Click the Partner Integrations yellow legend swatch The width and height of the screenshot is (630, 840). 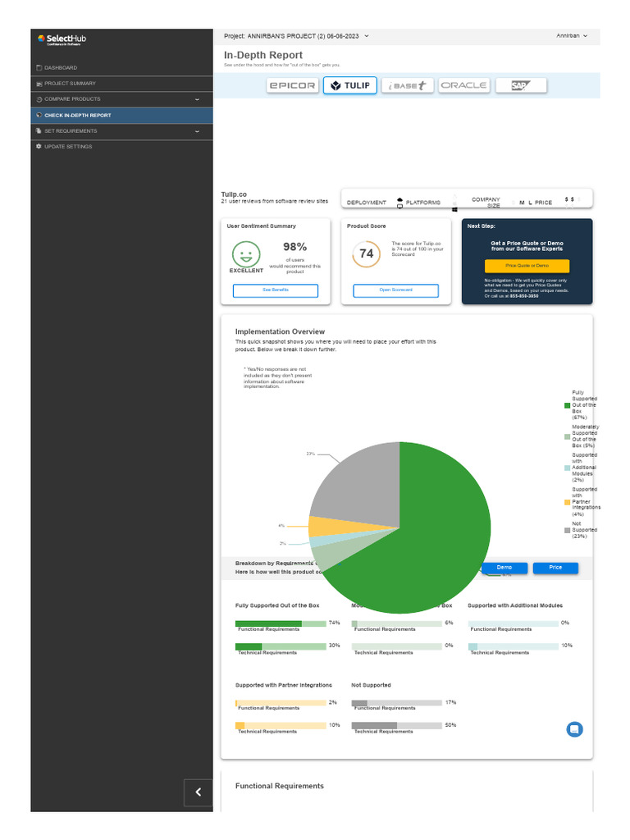568,502
